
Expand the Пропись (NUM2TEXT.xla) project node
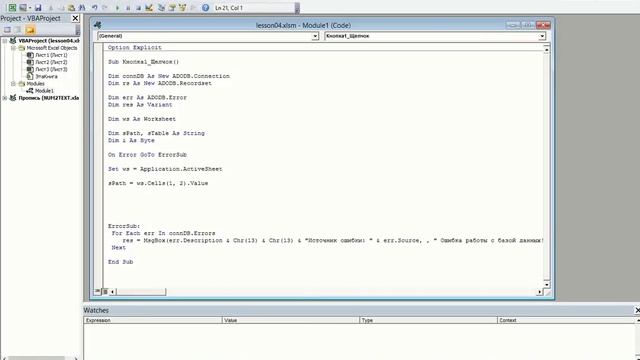coord(4,98)
